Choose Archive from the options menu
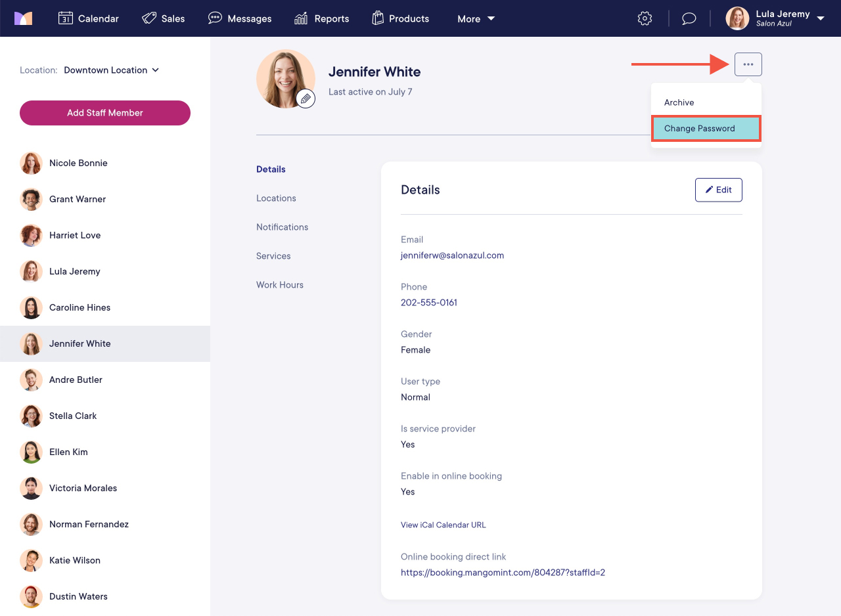The width and height of the screenshot is (841, 616). (x=678, y=102)
